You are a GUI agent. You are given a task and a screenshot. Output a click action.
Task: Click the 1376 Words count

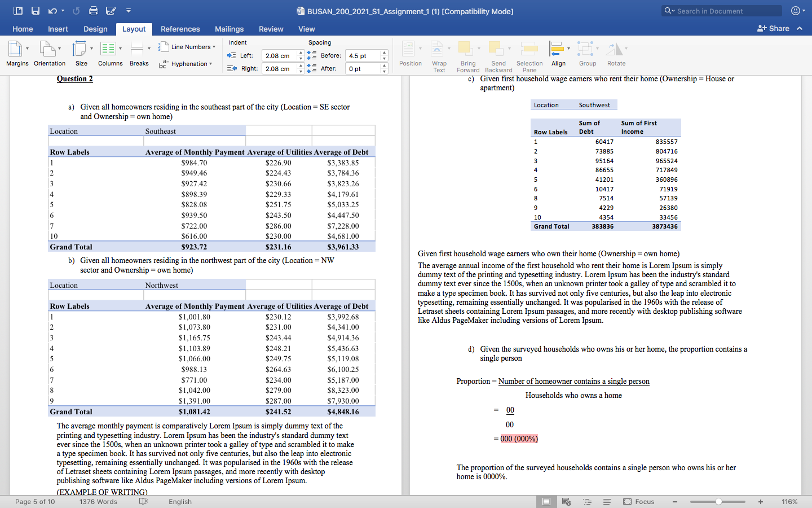(x=98, y=502)
